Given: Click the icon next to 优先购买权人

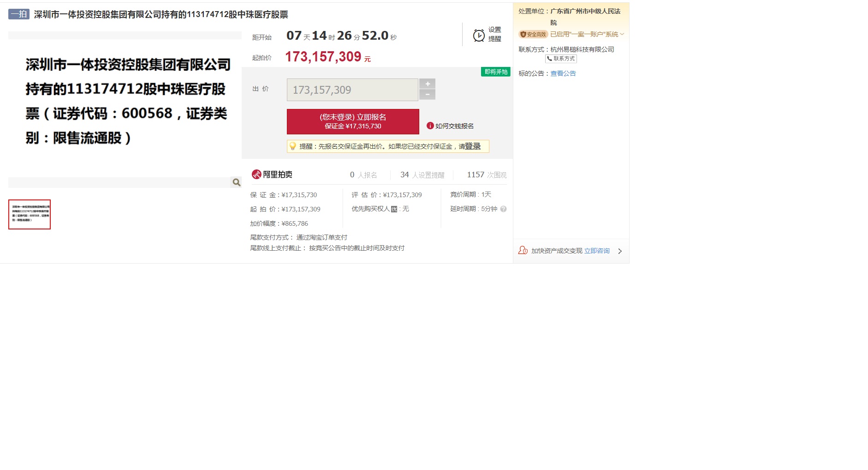Looking at the screenshot, I should tap(394, 209).
